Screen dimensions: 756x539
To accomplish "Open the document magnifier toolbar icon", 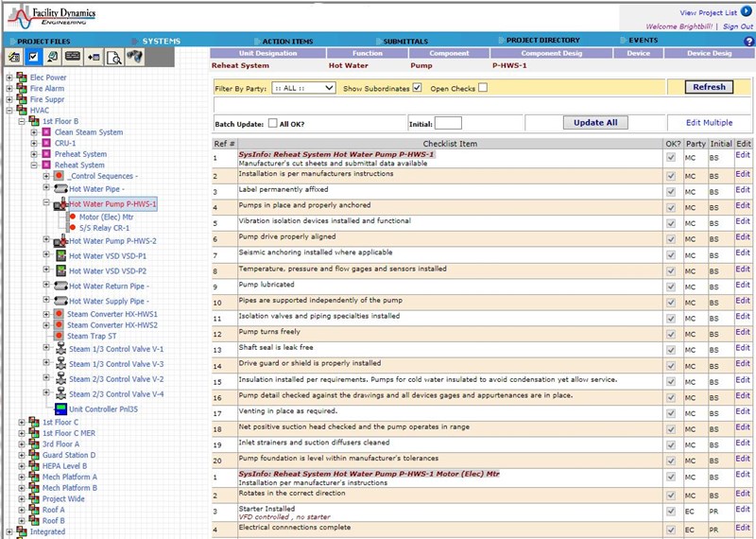I will 113,58.
